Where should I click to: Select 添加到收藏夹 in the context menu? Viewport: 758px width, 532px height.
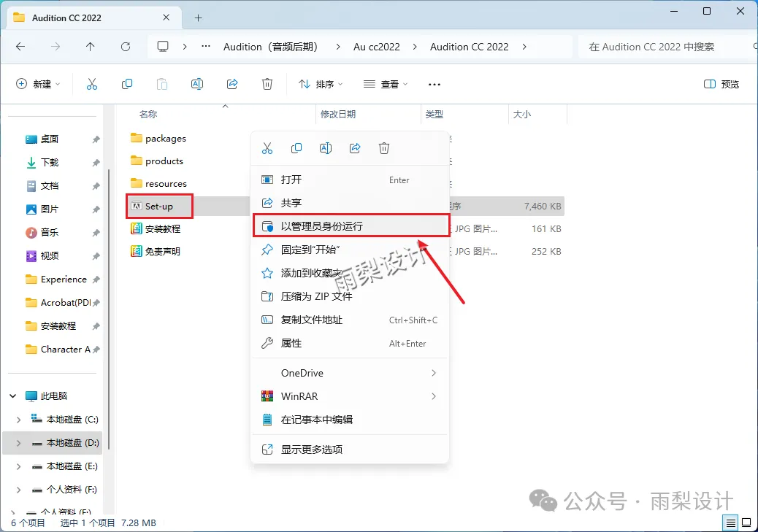pyautogui.click(x=350, y=273)
